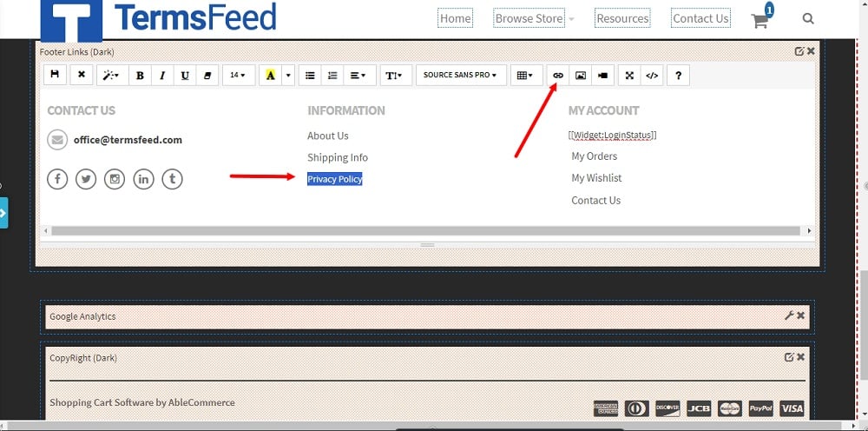
Task: Open the magic wand style menu
Action: (x=112, y=76)
